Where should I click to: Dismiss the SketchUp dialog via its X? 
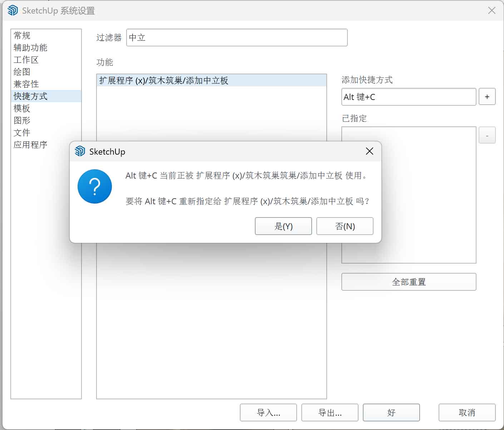(369, 151)
